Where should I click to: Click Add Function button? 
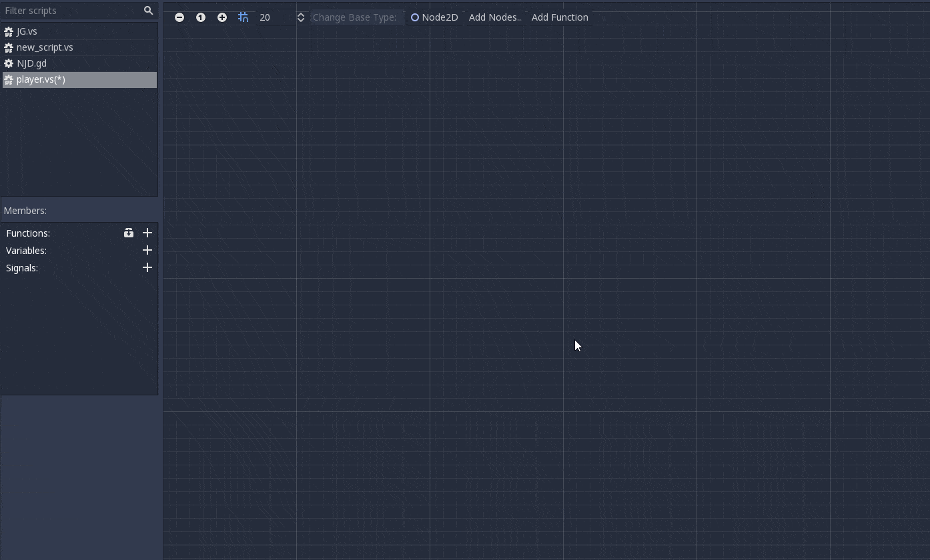pos(560,17)
